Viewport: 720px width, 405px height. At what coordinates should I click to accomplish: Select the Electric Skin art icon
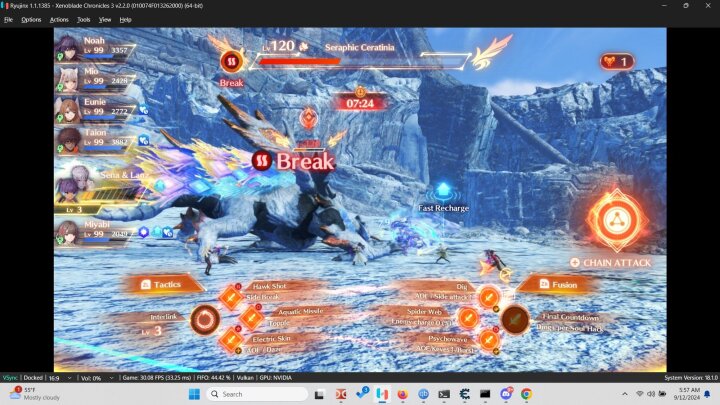tap(232, 340)
